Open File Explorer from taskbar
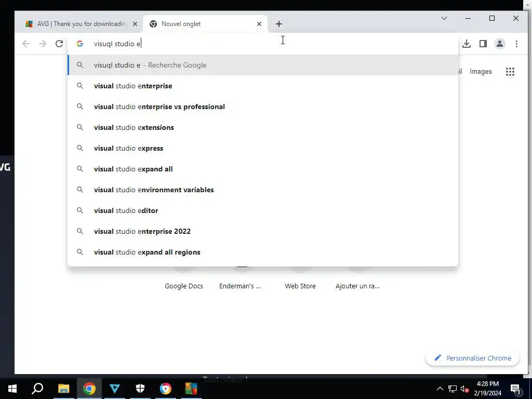This screenshot has height=399, width=532. tap(63, 389)
